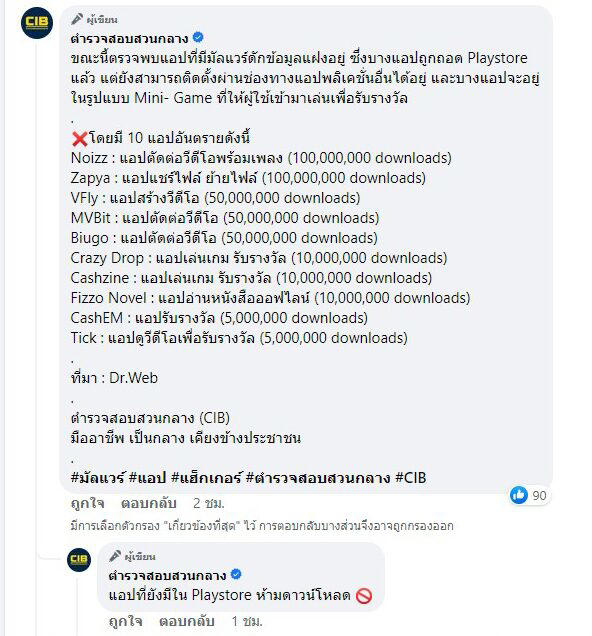Click the blue verified badge on the main comment

pyautogui.click(x=198, y=38)
